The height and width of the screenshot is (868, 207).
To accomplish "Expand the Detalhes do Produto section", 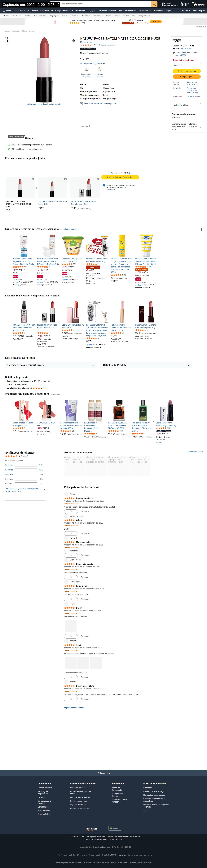I will [146, 365].
